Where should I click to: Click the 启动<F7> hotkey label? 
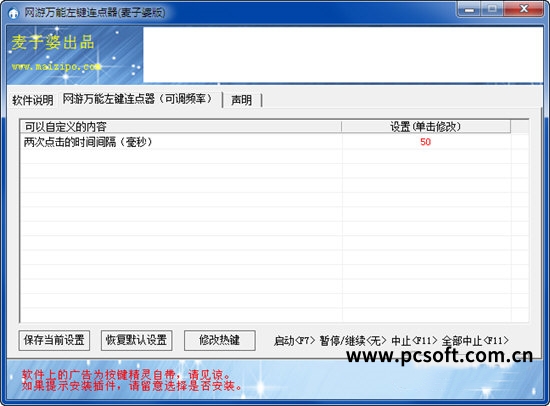[294, 341]
